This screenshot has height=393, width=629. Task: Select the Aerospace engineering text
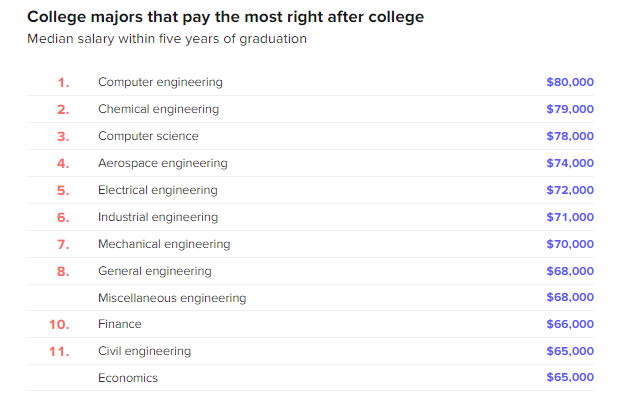coord(162,163)
